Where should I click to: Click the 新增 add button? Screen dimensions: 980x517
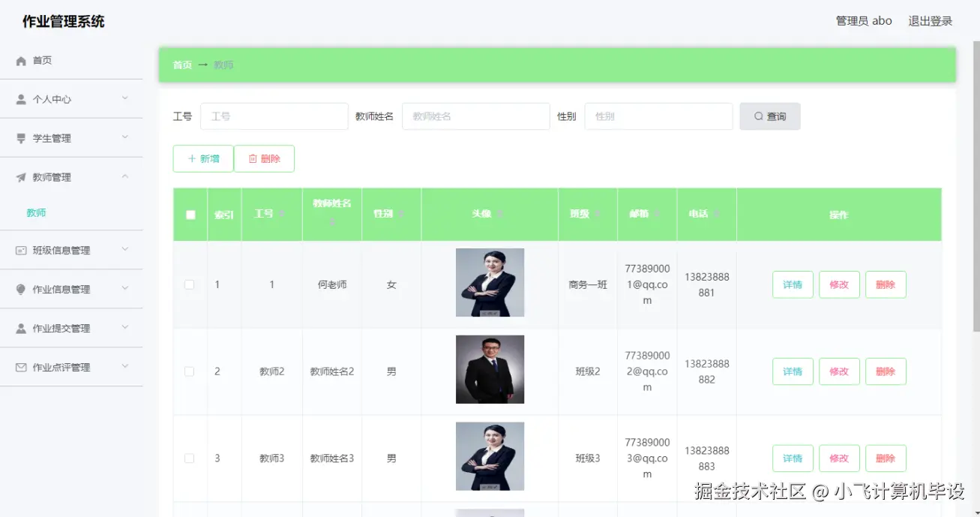(x=203, y=159)
